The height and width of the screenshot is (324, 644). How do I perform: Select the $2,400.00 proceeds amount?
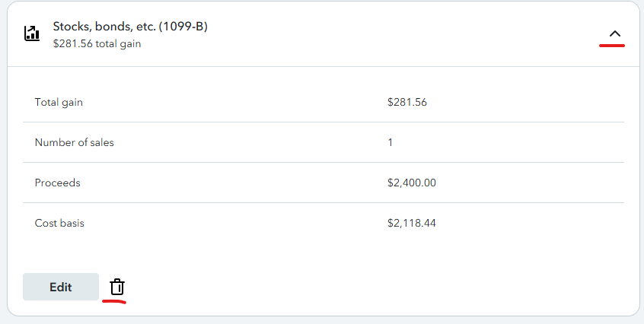[411, 183]
